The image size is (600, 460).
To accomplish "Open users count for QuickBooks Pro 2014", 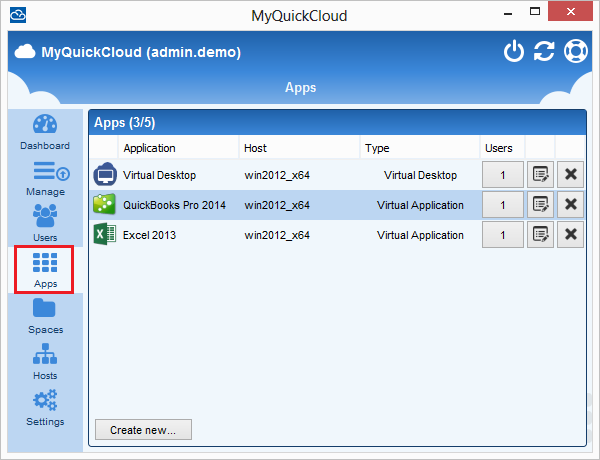I will [x=502, y=204].
